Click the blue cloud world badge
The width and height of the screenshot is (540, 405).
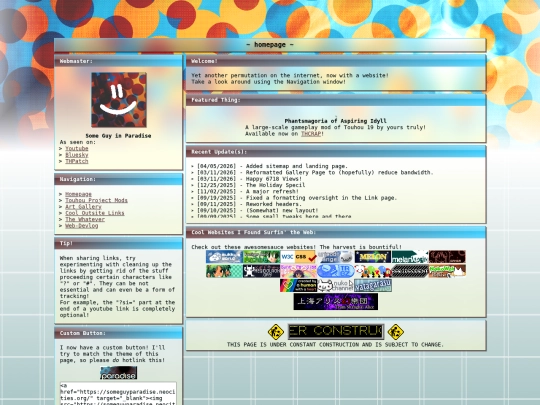(225, 257)
